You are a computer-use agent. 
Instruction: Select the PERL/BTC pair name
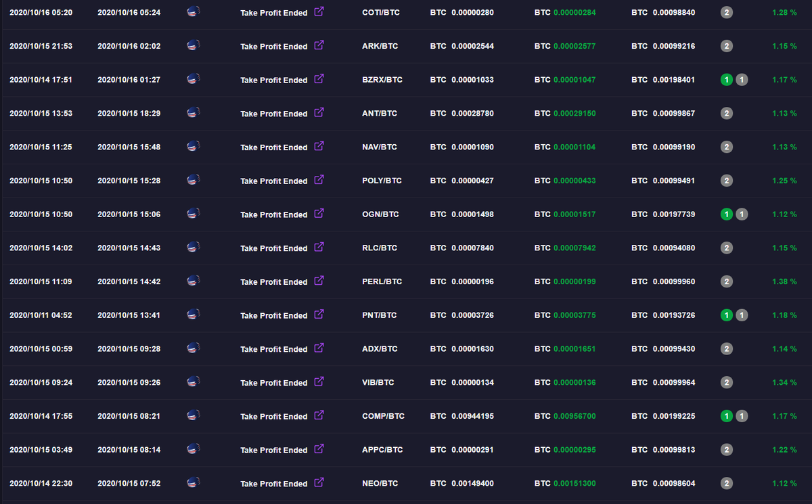click(382, 281)
